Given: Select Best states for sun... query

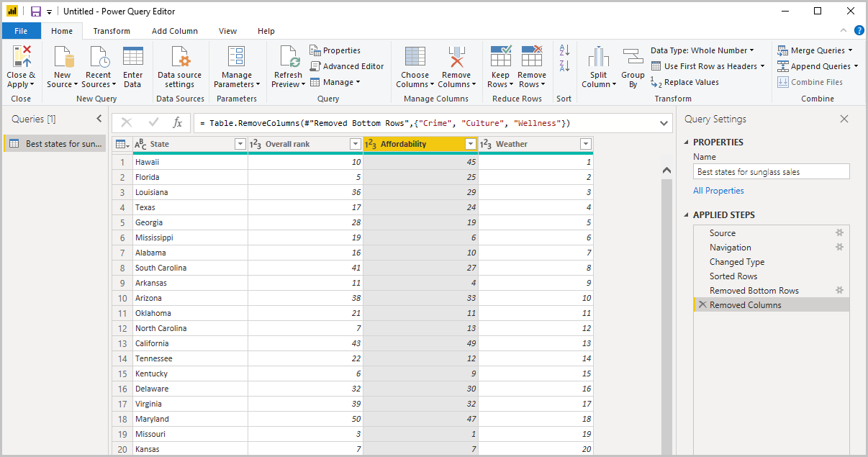Looking at the screenshot, I should pos(55,144).
